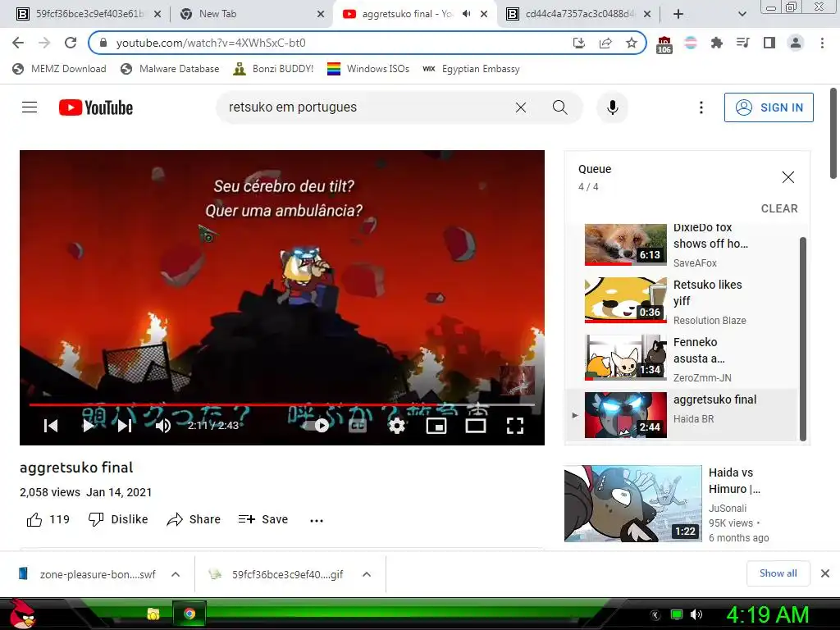The image size is (840, 630).
Task: Seek on the video progress bar
Action: coord(282,404)
